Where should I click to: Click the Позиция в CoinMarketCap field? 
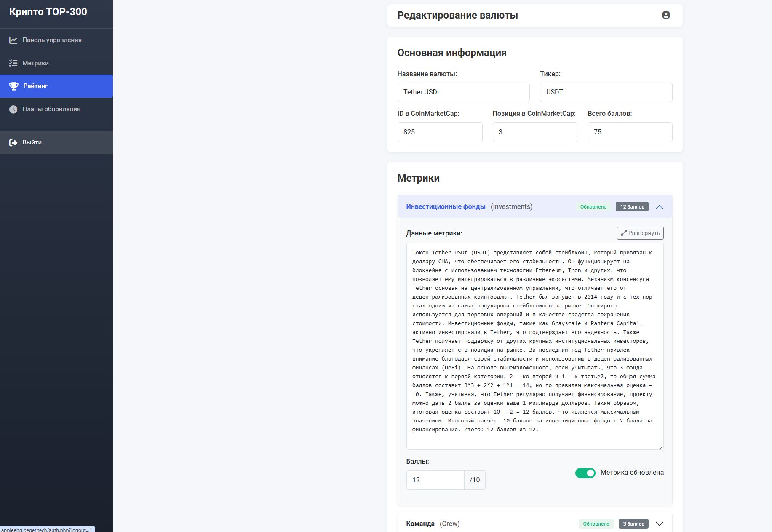coord(535,132)
